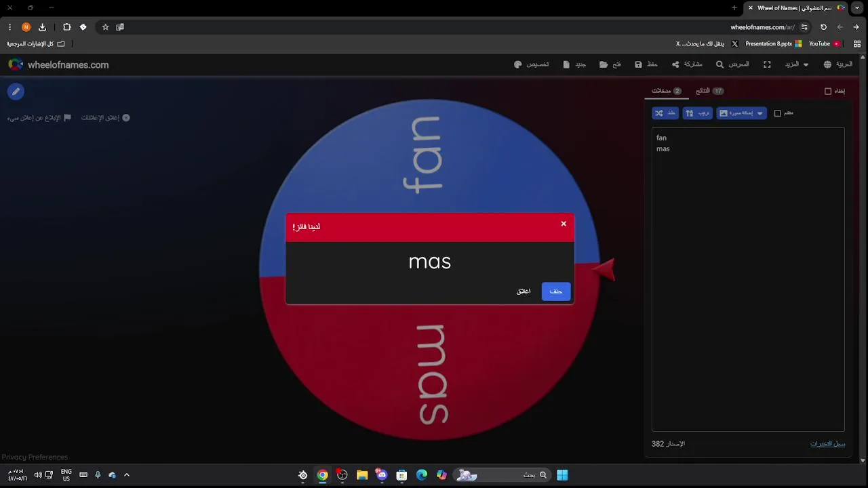Image resolution: width=868 pixels, height=488 pixels.
Task: Open Chrome three-dot menu
Action: click(9, 27)
